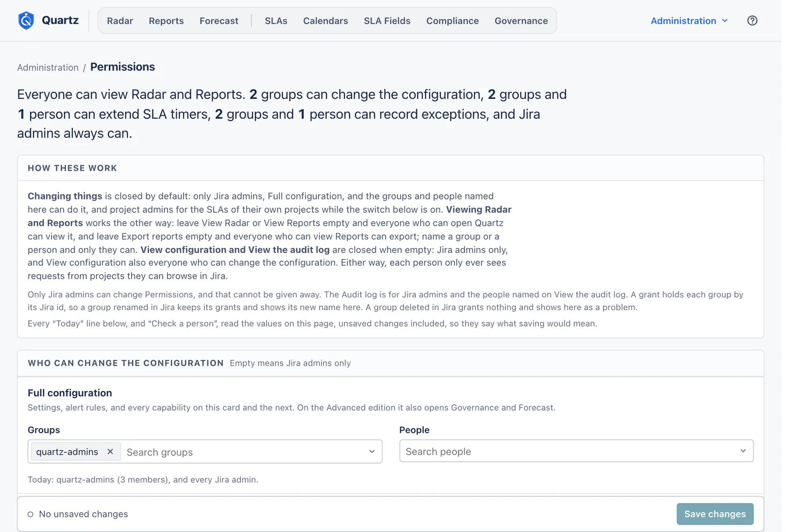The height and width of the screenshot is (532, 792).
Task: Open the Governance tab
Action: point(521,21)
